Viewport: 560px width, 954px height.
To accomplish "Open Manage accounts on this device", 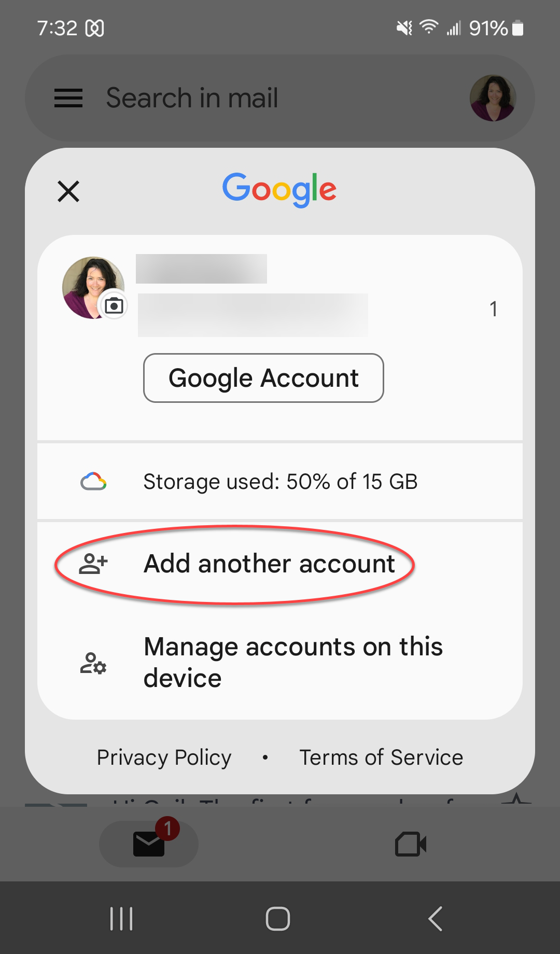I will pos(280,662).
